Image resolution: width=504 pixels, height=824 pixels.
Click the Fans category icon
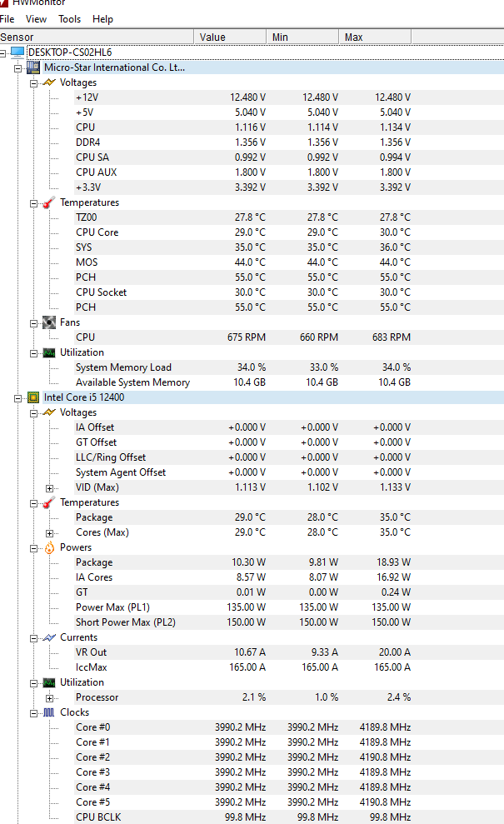(49, 322)
